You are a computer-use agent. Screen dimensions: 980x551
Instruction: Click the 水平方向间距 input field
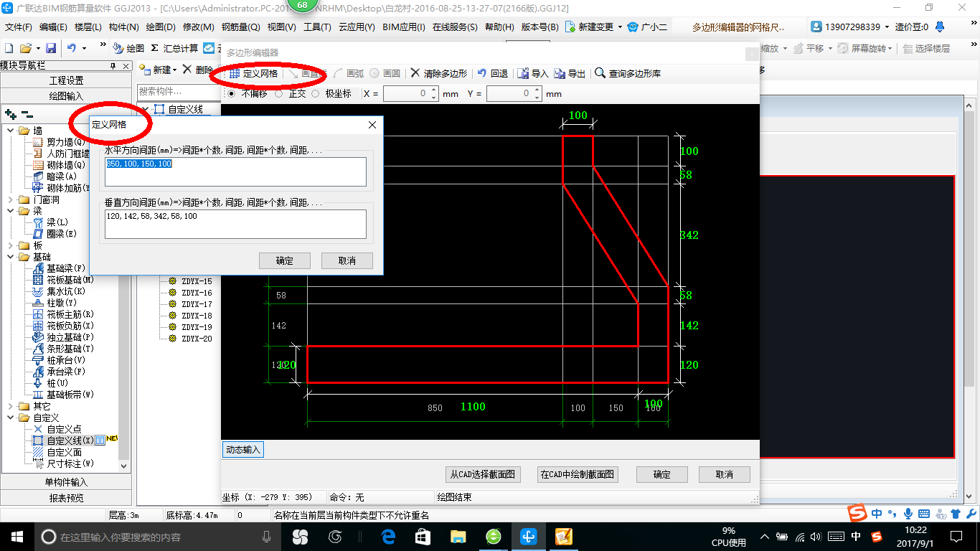(x=235, y=172)
